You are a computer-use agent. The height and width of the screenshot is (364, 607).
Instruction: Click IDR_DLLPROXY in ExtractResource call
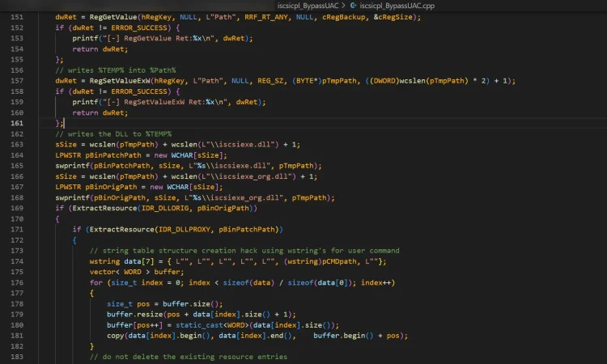click(185, 230)
